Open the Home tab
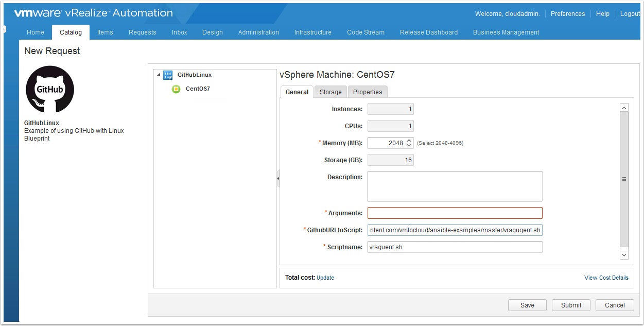The width and height of the screenshot is (644, 326). (x=36, y=32)
